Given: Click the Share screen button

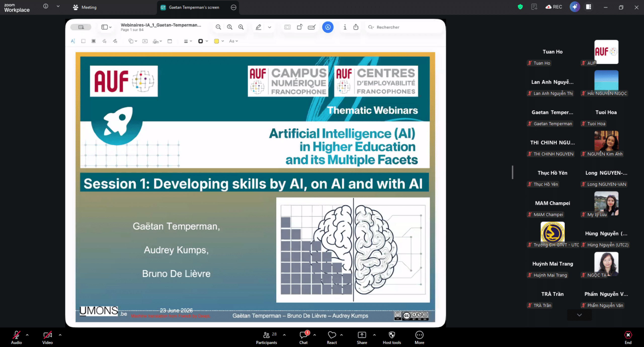Looking at the screenshot, I should pyautogui.click(x=362, y=337).
